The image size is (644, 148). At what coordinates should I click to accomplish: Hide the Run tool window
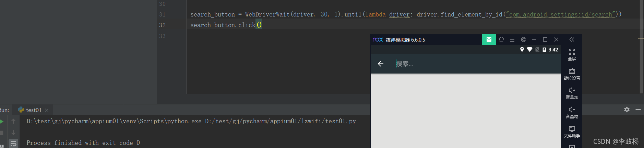coord(638,110)
